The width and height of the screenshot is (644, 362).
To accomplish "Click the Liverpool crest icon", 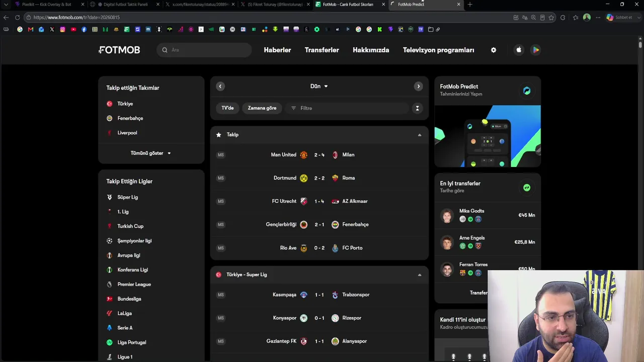I will 110,133.
